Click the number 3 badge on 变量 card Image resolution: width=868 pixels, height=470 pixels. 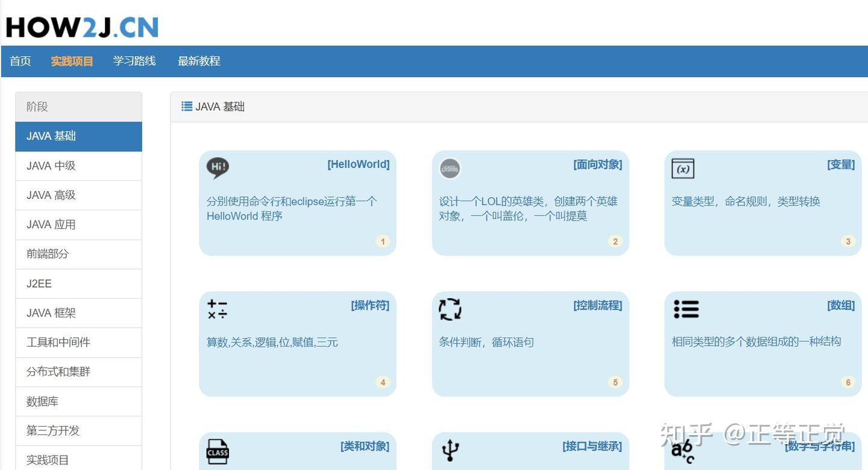[848, 241]
